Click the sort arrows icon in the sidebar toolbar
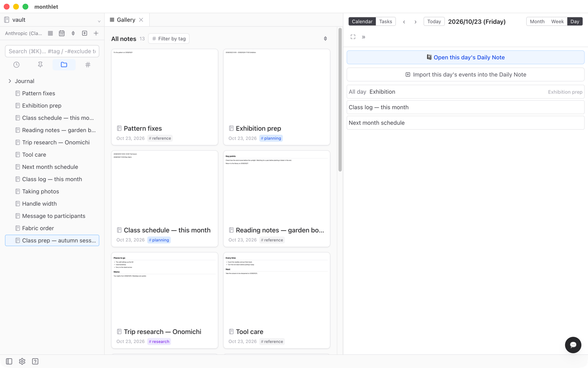The width and height of the screenshot is (588, 368). 73,33
